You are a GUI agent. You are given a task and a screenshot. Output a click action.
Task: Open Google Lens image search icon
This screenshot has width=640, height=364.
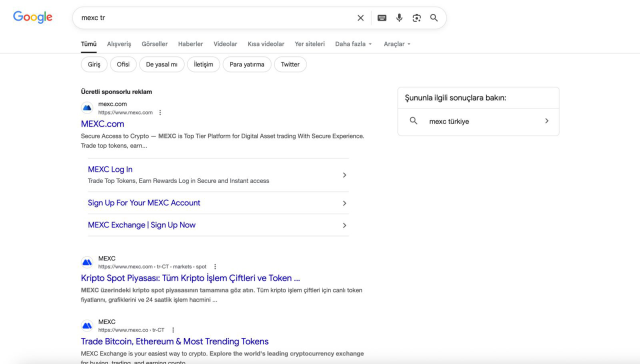pyautogui.click(x=416, y=18)
